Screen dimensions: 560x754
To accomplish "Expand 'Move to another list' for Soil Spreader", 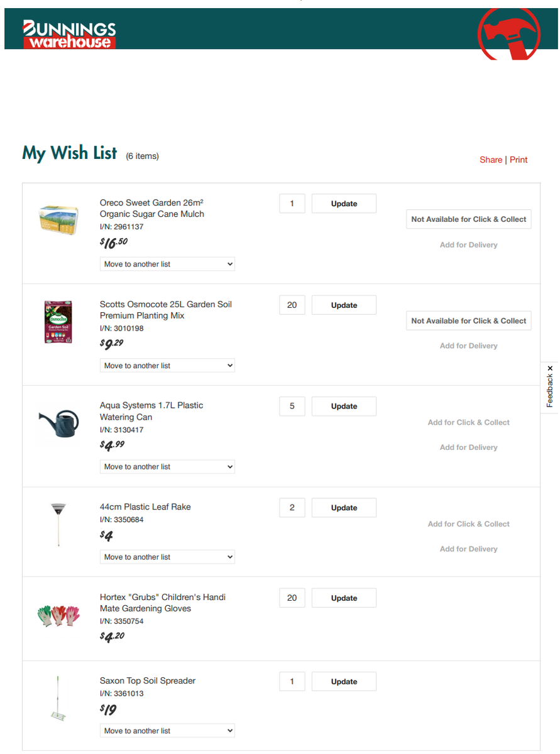I will pos(167,731).
